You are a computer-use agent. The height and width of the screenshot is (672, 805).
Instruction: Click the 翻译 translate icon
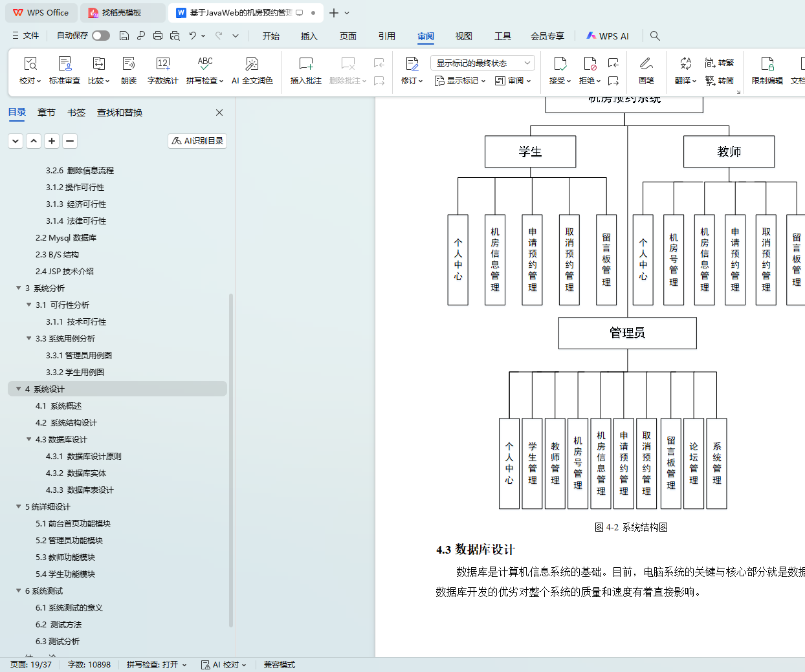(685, 63)
